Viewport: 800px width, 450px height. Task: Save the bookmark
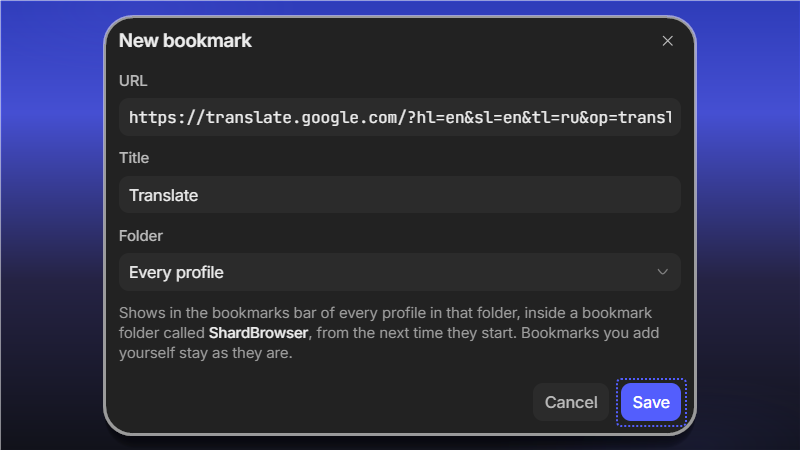point(651,403)
